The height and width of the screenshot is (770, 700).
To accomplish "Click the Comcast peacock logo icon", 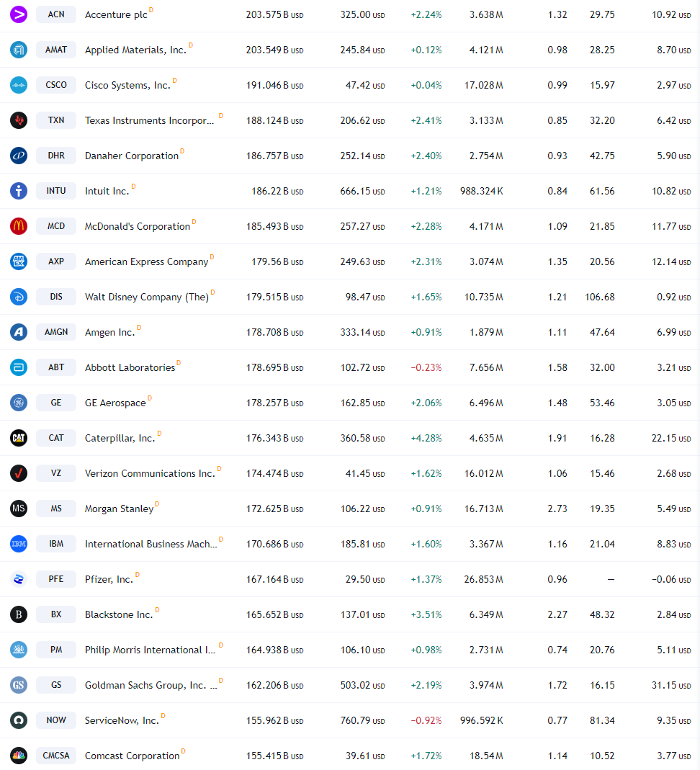I will pos(19,756).
